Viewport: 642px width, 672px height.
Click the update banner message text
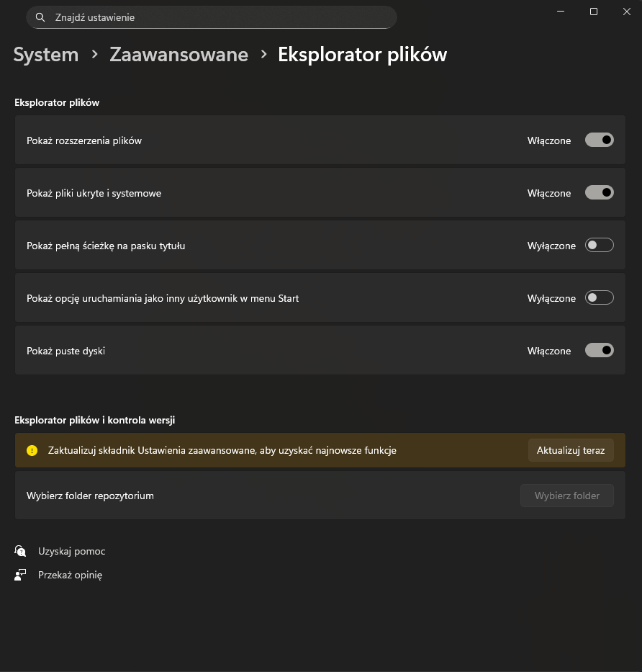pos(222,450)
